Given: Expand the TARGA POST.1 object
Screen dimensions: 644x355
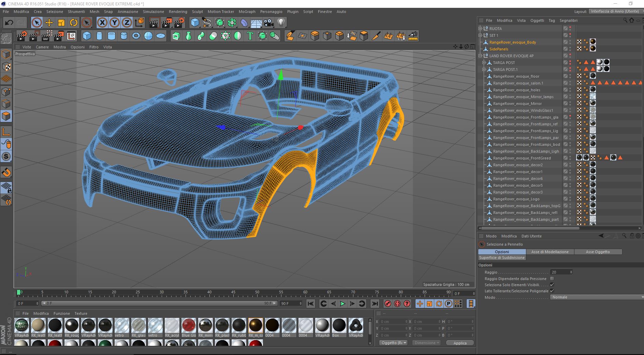Looking at the screenshot, I should (x=484, y=70).
